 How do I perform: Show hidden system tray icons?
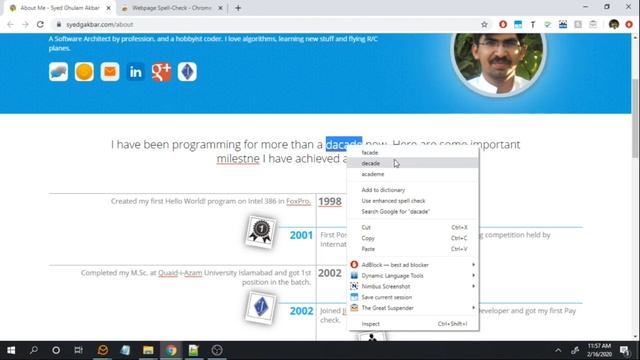(x=558, y=350)
